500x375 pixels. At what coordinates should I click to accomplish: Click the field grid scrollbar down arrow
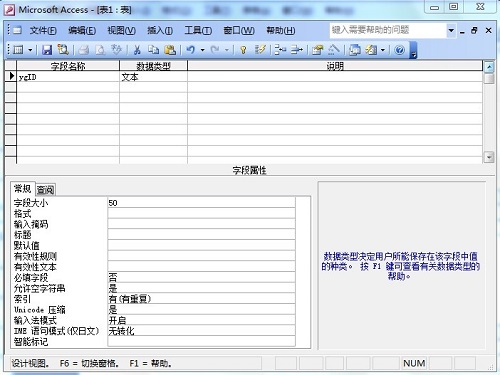click(489, 157)
